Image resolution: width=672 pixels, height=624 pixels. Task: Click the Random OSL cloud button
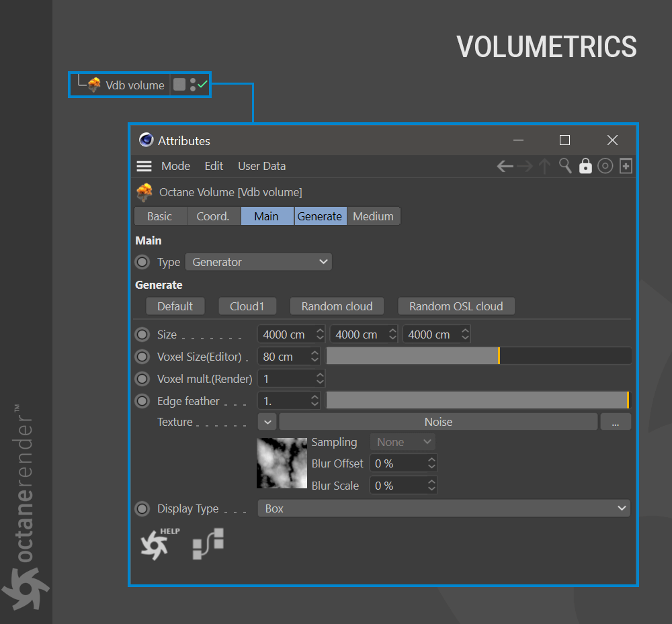click(456, 306)
